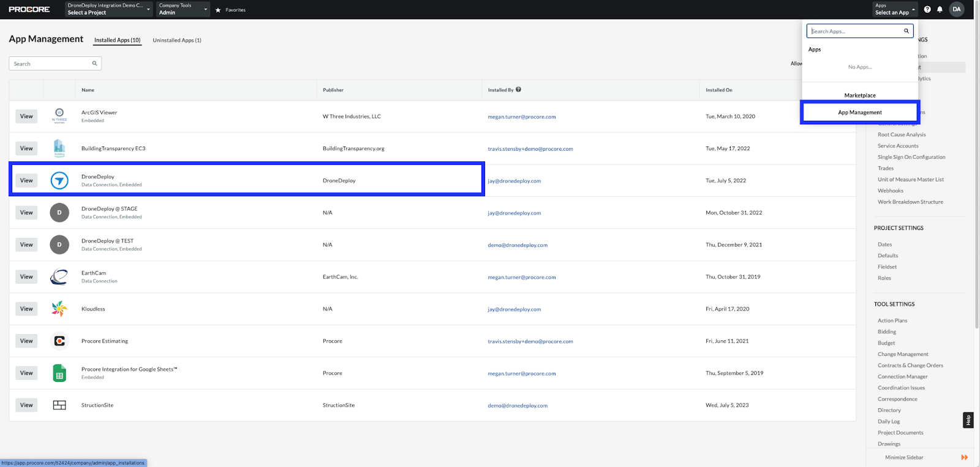Click View button for Procore Estimating
The height and width of the screenshot is (467, 980).
point(26,341)
